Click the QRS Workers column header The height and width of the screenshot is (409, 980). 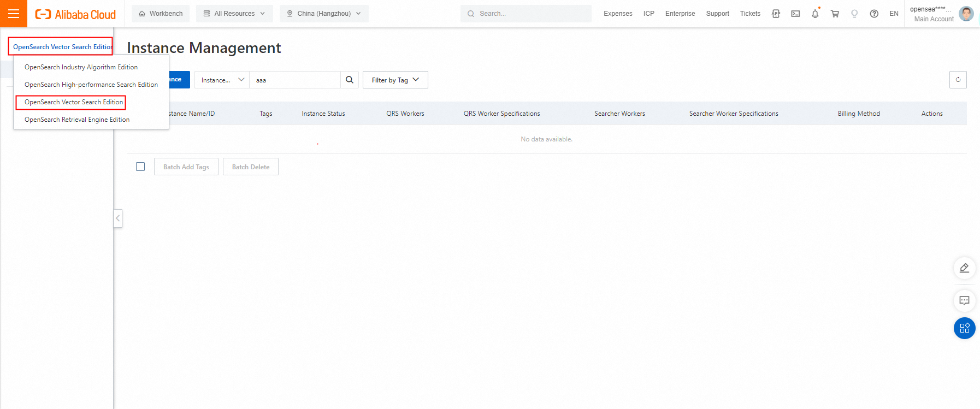pos(405,114)
